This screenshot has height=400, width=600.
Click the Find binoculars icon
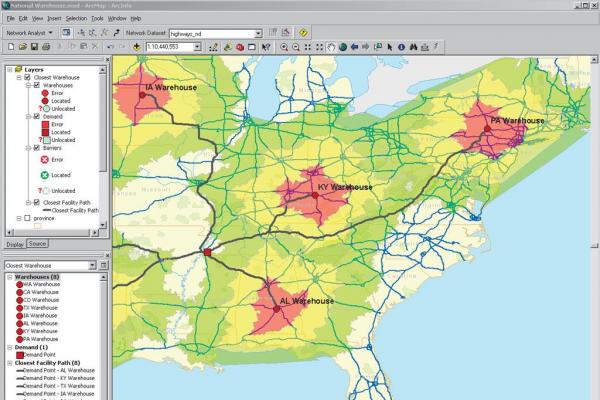[x=413, y=47]
